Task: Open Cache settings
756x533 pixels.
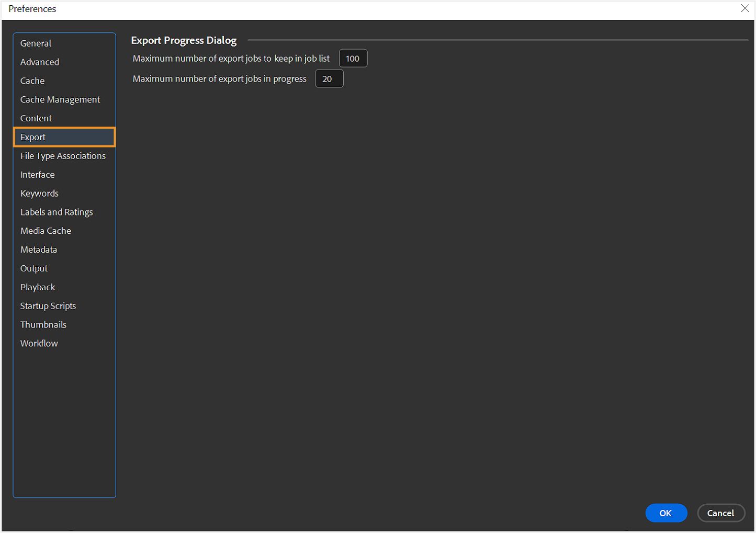Action: pyautogui.click(x=32, y=81)
